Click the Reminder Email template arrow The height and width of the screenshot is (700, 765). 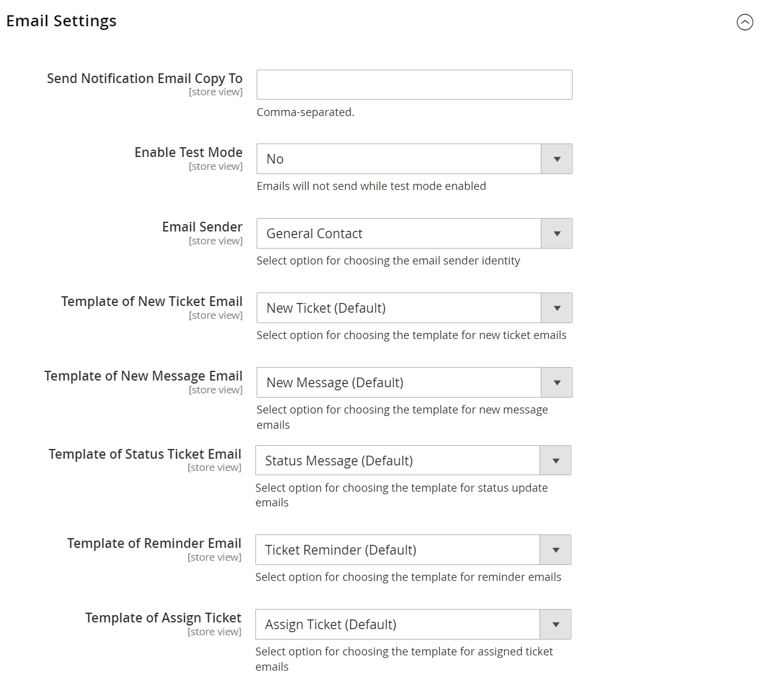(555, 550)
